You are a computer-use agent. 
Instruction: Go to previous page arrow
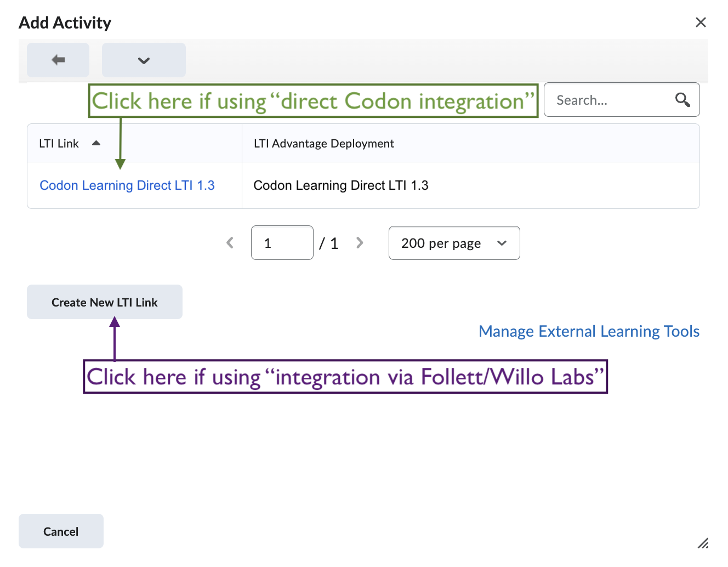point(230,243)
